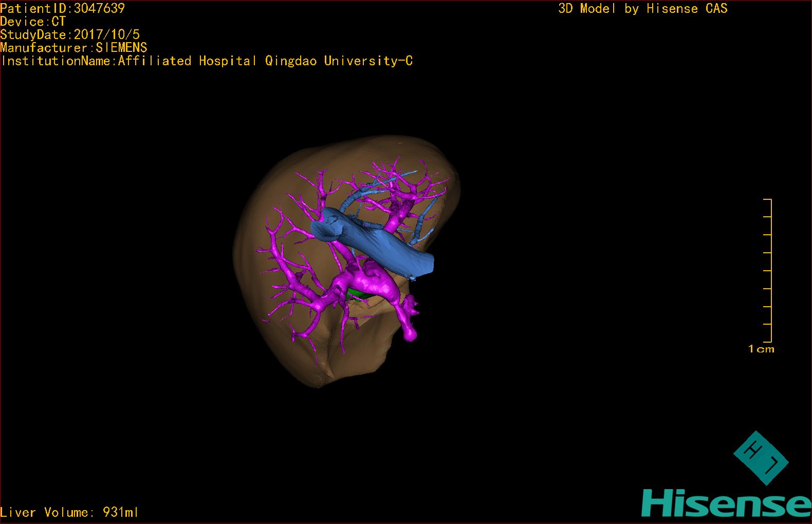The width and height of the screenshot is (812, 524).
Task: Click the 1cm scale label
Action: coord(761,349)
